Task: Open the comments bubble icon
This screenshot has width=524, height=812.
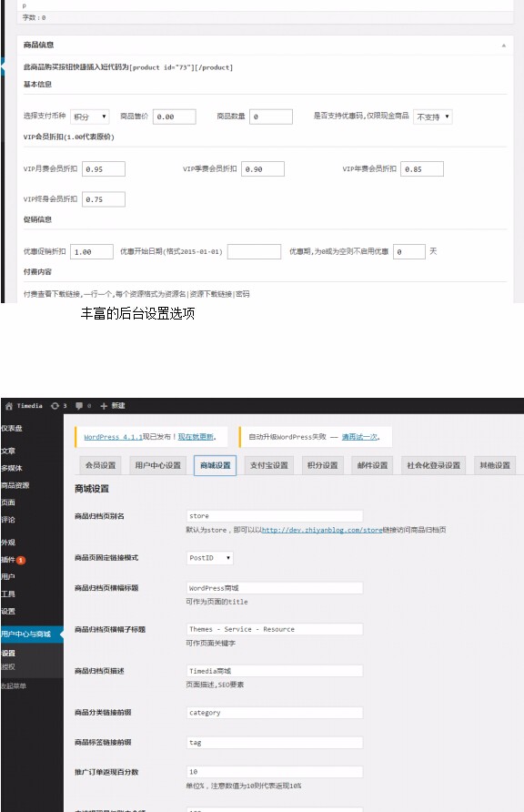Action: point(79,406)
